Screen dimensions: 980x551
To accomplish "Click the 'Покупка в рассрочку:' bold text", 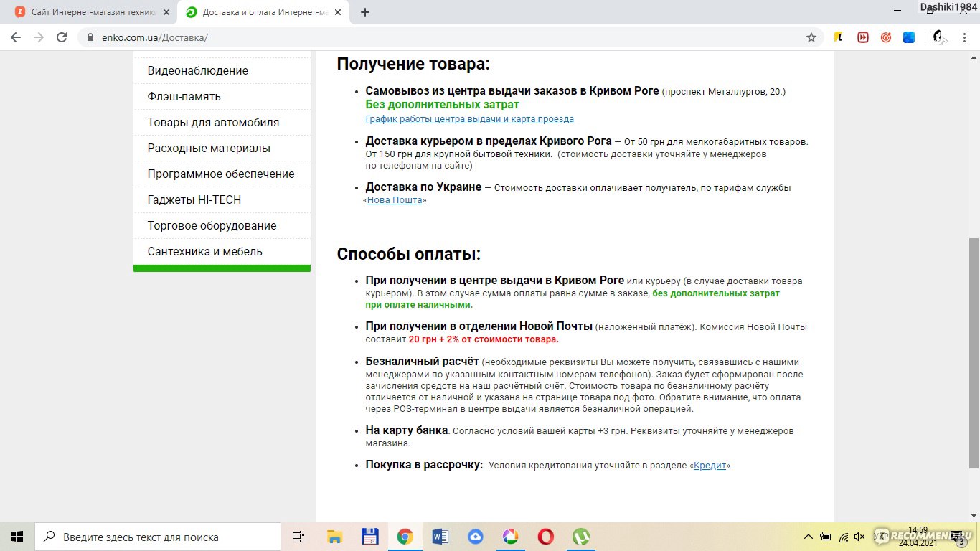I will pos(425,465).
